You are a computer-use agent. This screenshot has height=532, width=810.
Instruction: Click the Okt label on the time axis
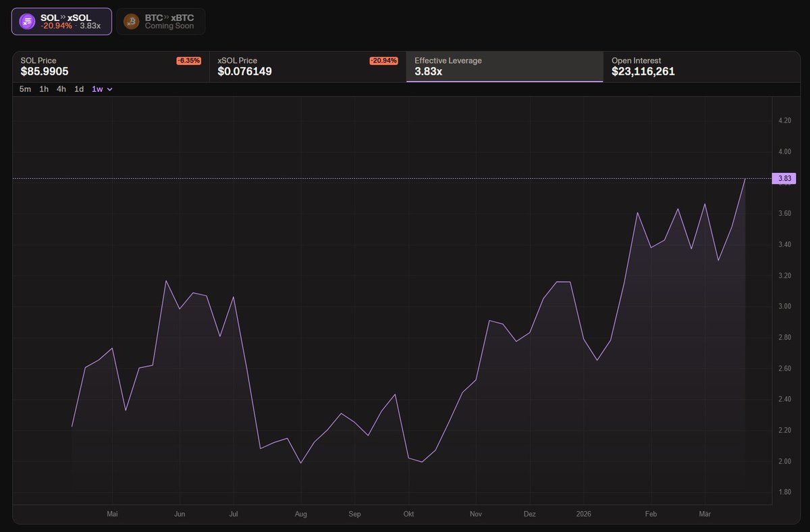click(x=408, y=514)
